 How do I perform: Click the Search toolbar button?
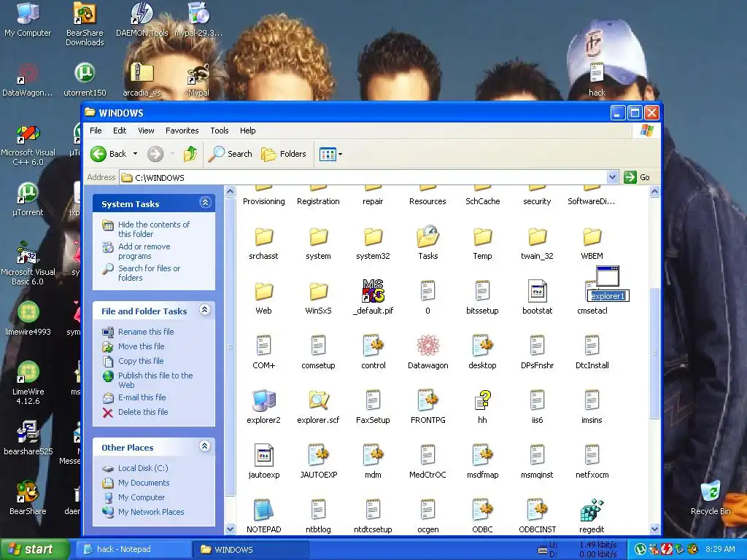pos(231,154)
